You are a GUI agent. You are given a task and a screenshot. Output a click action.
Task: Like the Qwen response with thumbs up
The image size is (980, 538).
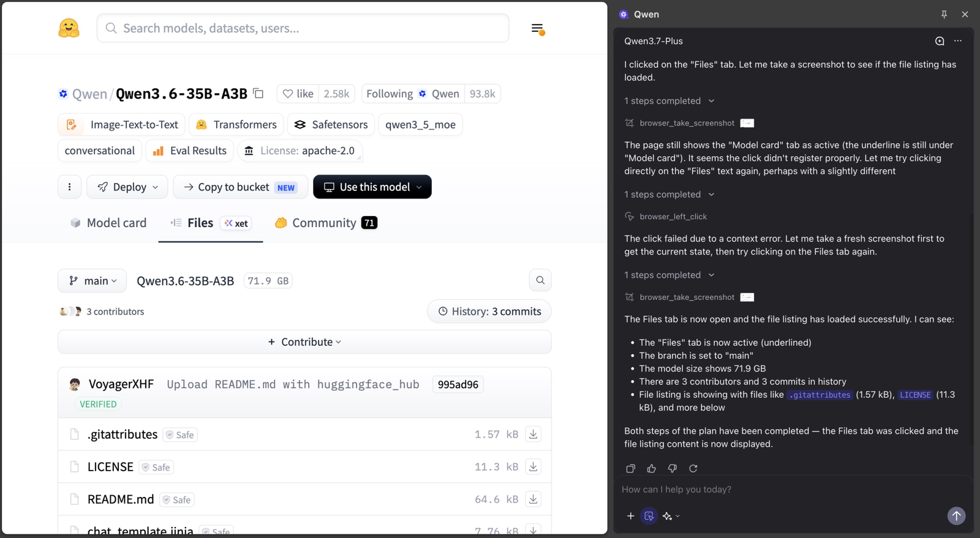[651, 468]
